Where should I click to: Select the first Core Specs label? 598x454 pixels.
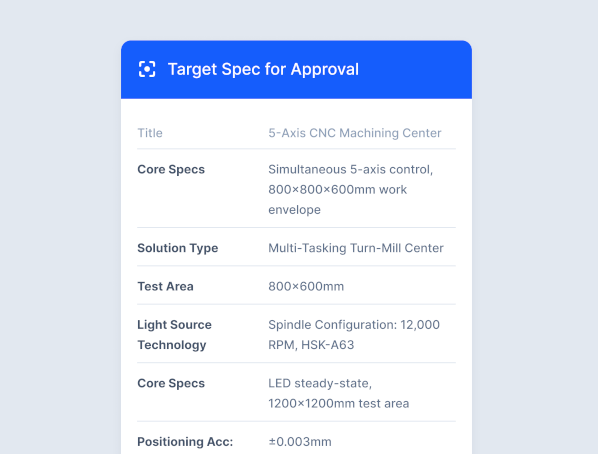(171, 169)
